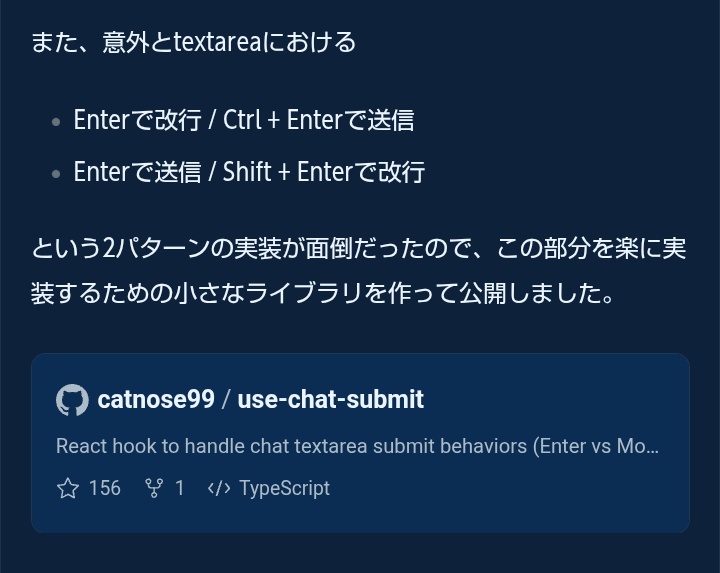Click the slash between catnose99 and use-chat-submit
720x573 pixels.
[226, 400]
